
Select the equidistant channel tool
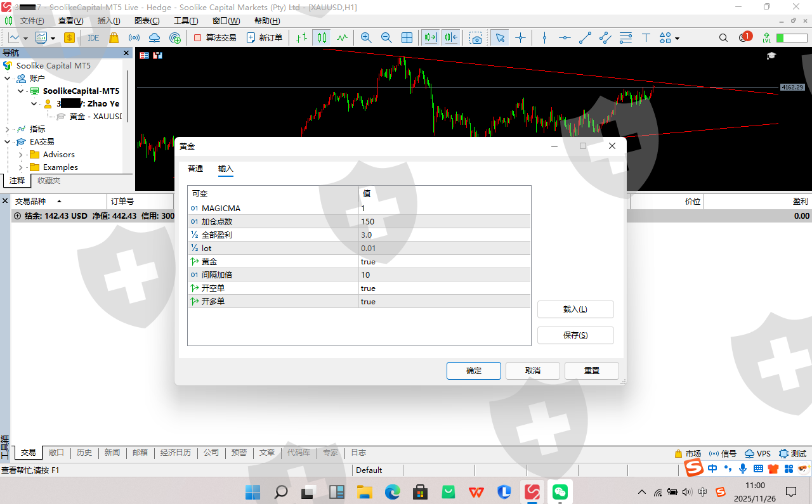coord(605,38)
